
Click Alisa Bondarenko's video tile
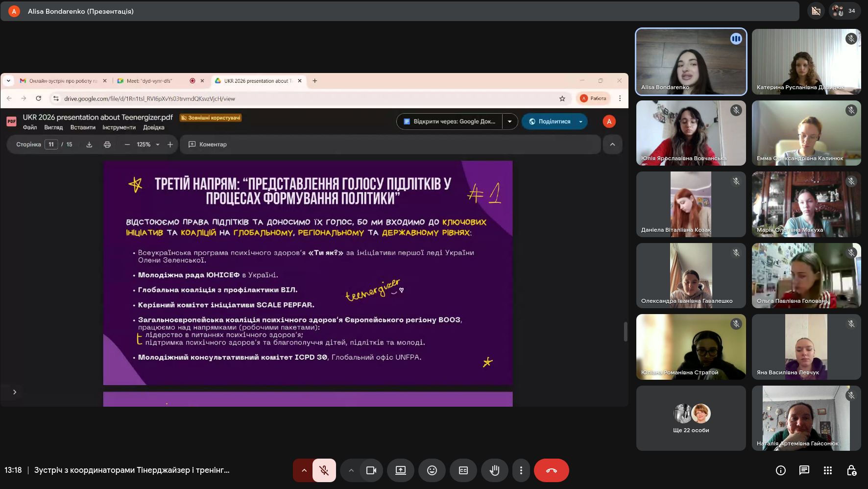pyautogui.click(x=691, y=62)
